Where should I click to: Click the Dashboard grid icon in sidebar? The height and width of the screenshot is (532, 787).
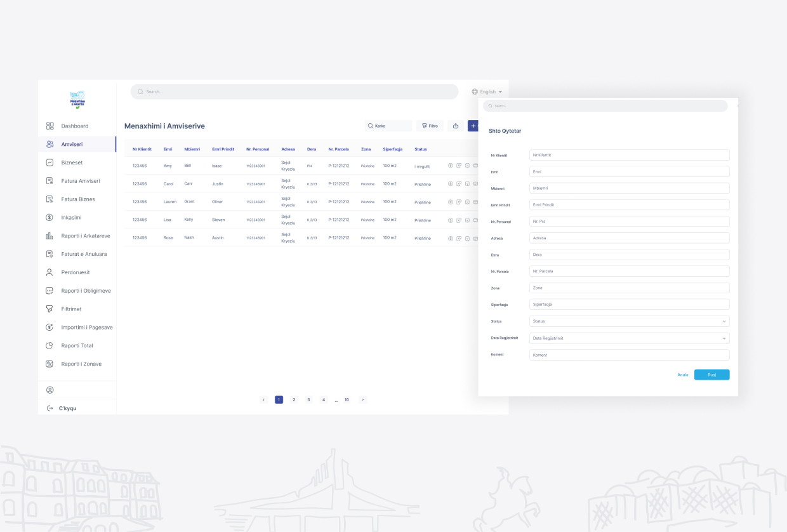[x=50, y=126]
